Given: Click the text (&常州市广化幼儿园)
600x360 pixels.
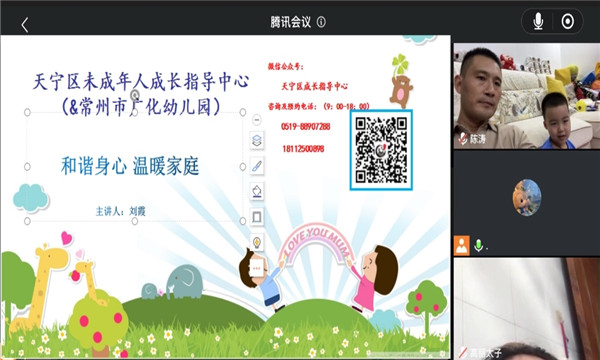Looking at the screenshot, I should click(141, 107).
